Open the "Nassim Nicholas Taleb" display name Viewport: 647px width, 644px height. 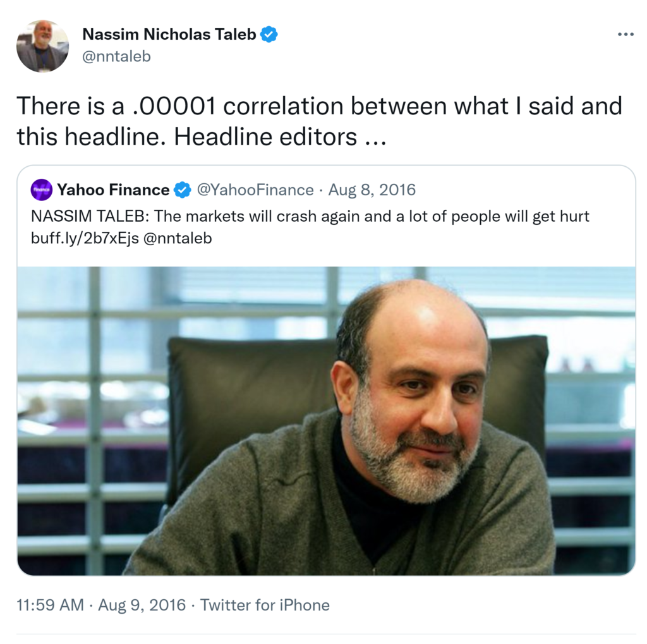click(169, 35)
